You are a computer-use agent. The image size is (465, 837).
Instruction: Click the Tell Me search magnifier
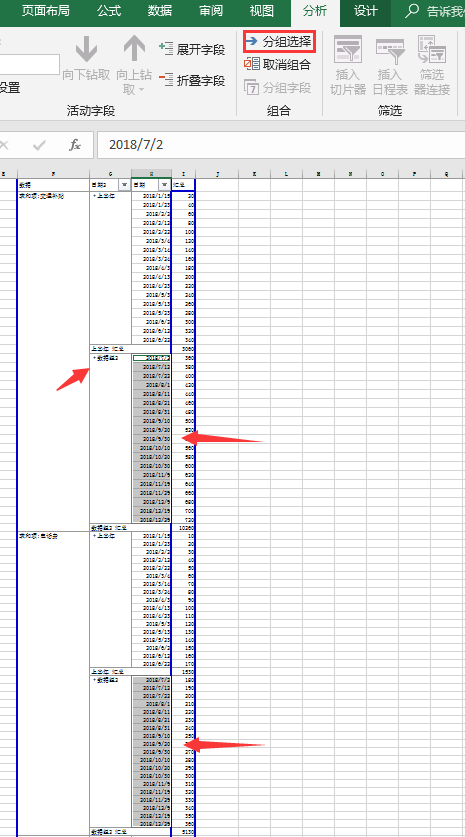(x=412, y=11)
